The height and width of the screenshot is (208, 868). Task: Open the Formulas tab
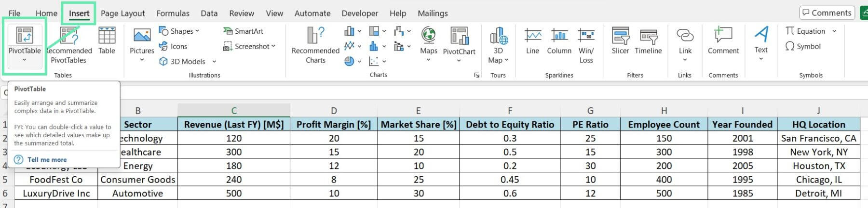pyautogui.click(x=173, y=13)
